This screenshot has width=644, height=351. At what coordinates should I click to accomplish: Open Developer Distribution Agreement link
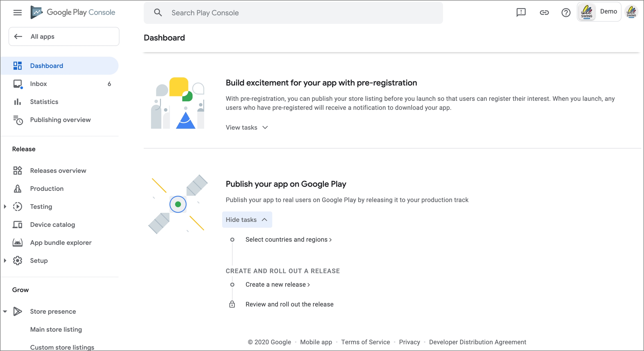[477, 342]
